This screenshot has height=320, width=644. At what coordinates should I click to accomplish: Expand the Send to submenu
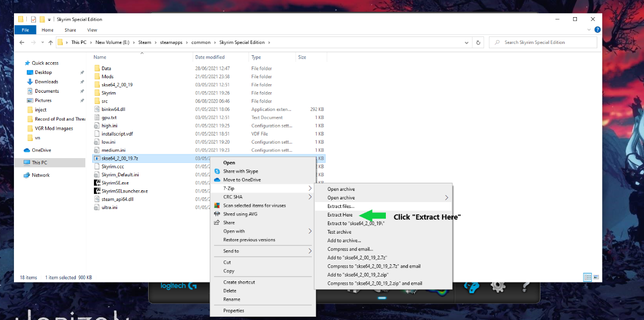click(x=263, y=251)
